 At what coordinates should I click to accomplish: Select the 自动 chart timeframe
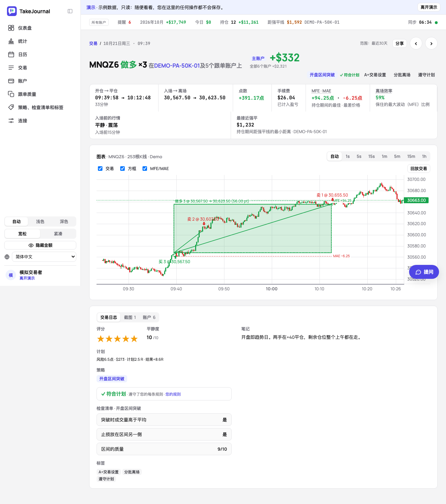click(334, 156)
